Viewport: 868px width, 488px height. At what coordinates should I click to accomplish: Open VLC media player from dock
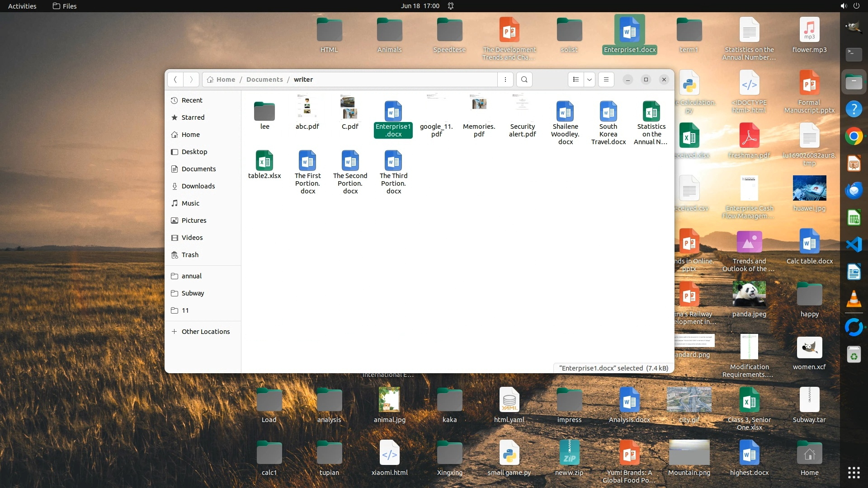tap(854, 299)
